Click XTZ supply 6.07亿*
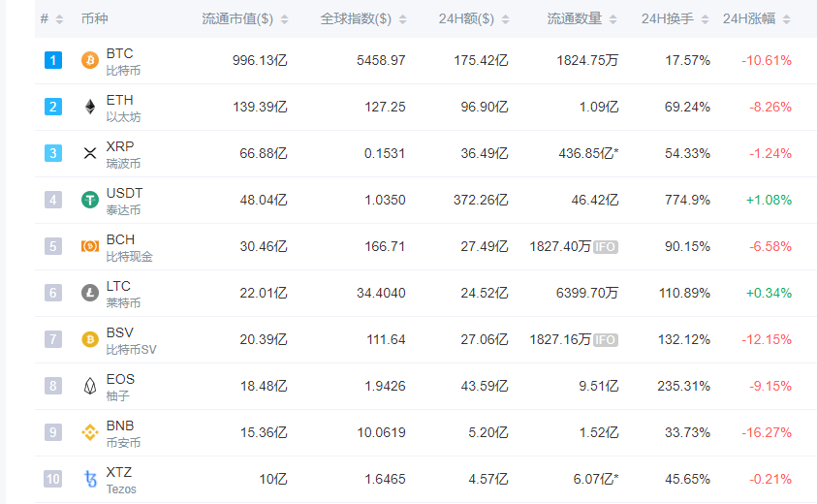Screen dimensions: 817x504 pyautogui.click(x=596, y=479)
